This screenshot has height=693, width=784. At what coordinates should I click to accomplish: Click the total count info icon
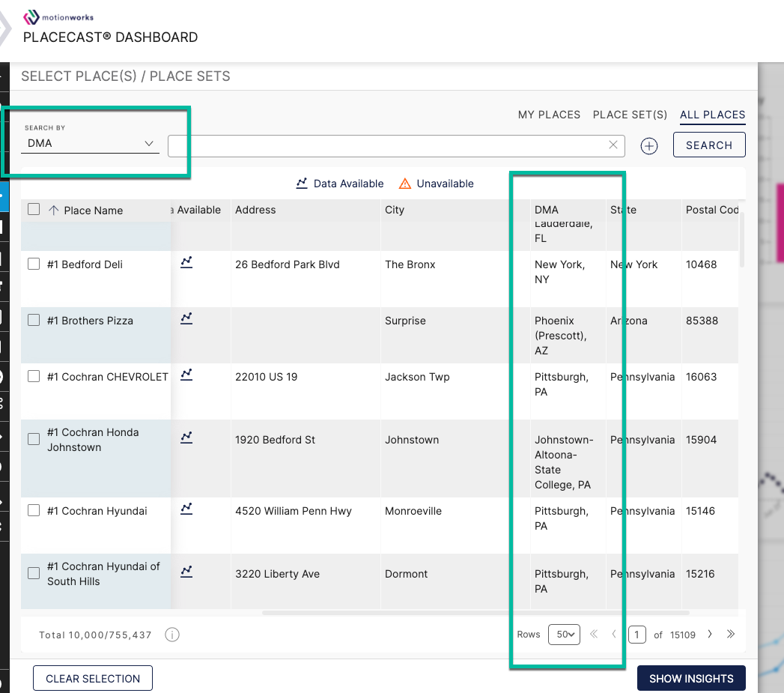click(172, 635)
